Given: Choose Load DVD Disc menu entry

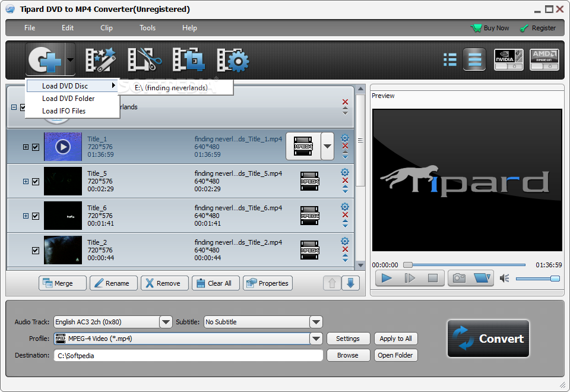Looking at the screenshot, I should coord(72,86).
